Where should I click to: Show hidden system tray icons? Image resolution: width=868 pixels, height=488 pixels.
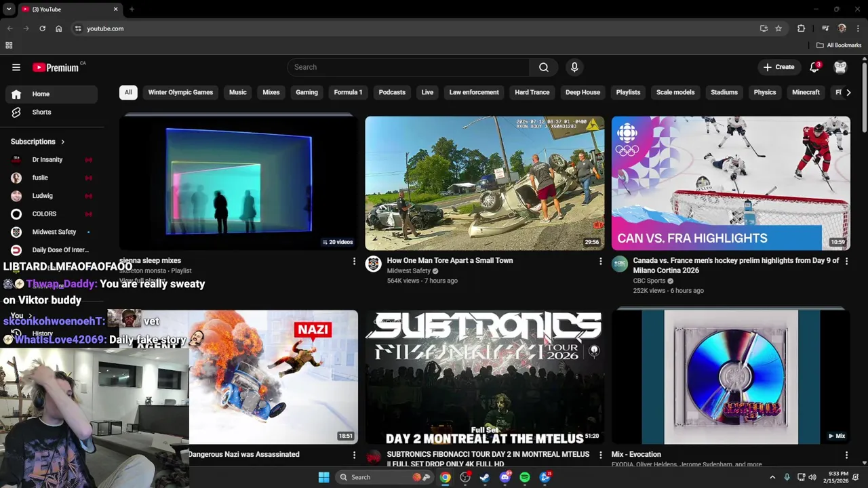point(772,477)
